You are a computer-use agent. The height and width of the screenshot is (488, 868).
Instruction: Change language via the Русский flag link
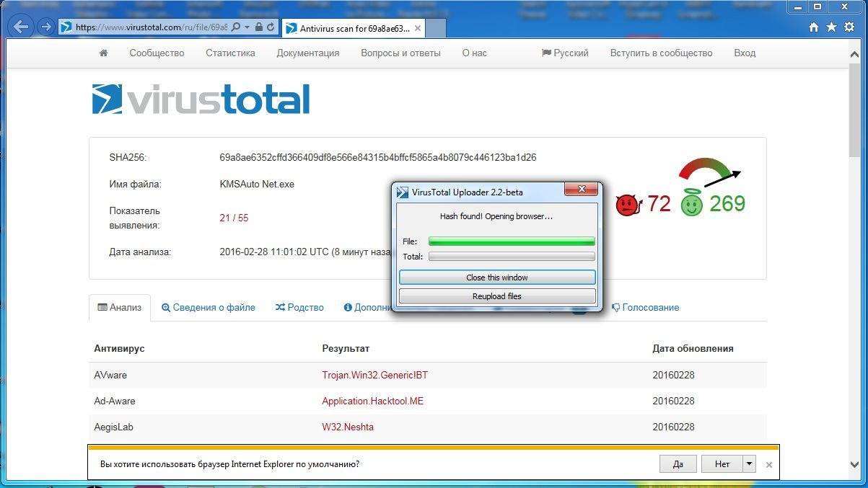565,53
